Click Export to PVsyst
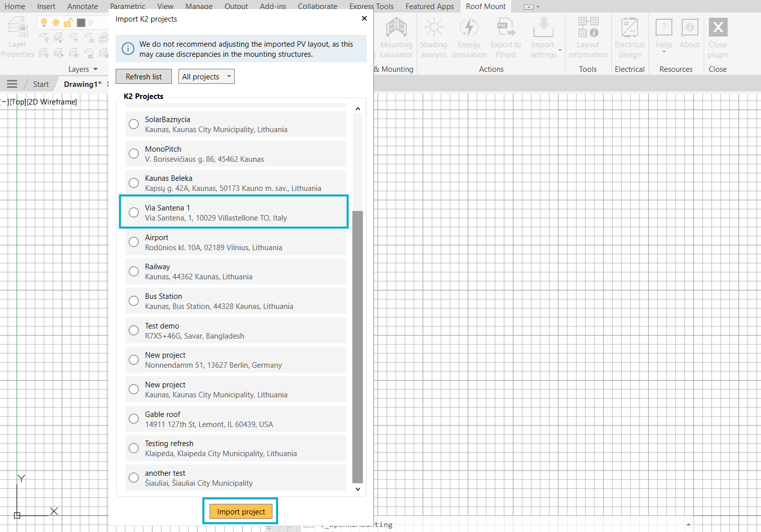 click(506, 36)
